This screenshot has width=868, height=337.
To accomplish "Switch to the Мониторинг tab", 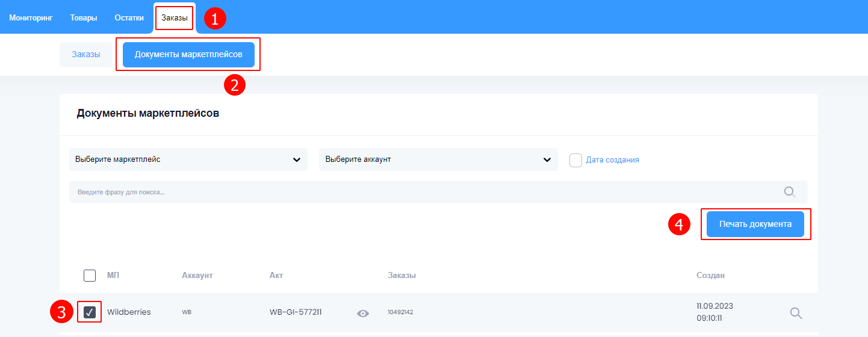I will click(31, 17).
